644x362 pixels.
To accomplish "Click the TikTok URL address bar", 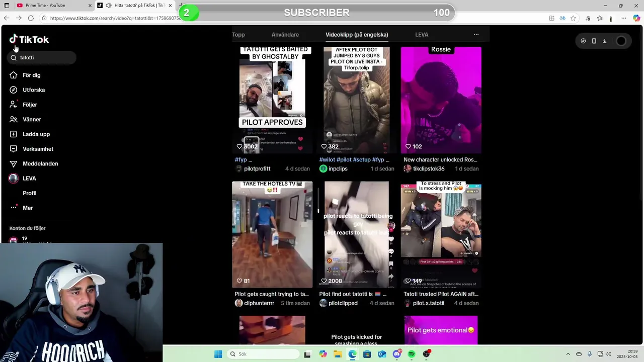I will click(x=116, y=18).
